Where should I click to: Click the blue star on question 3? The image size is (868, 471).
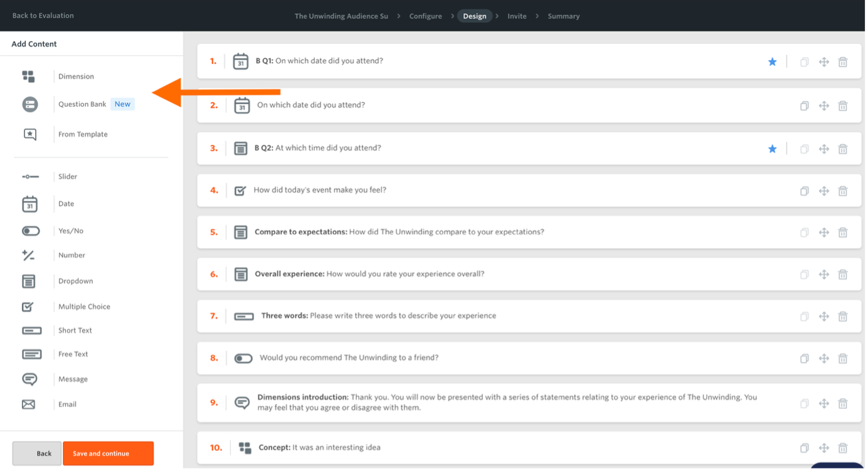(772, 149)
